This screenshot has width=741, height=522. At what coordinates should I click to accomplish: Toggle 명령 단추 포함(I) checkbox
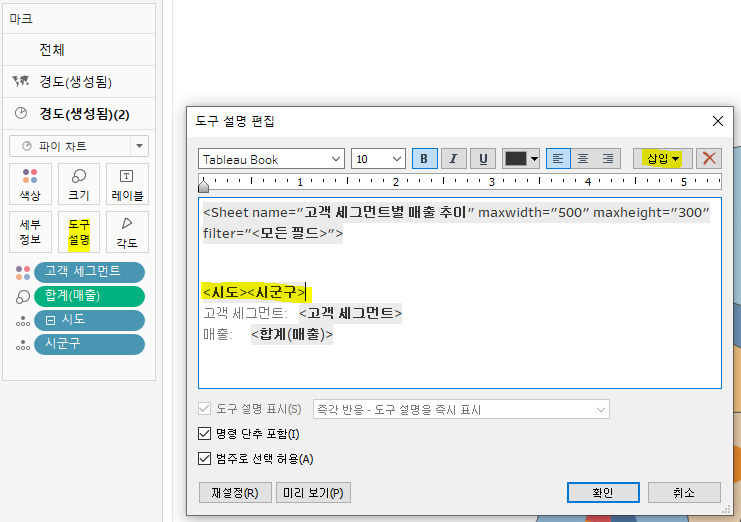(204, 433)
